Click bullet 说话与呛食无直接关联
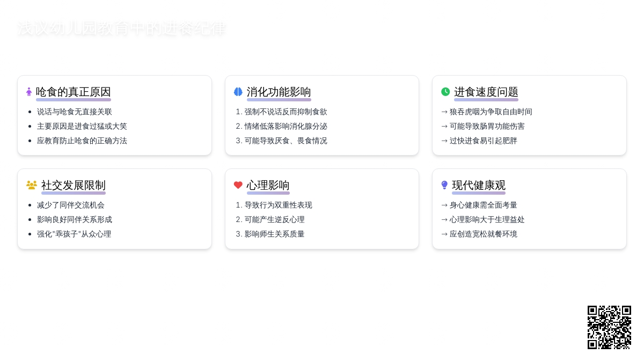 coord(75,112)
